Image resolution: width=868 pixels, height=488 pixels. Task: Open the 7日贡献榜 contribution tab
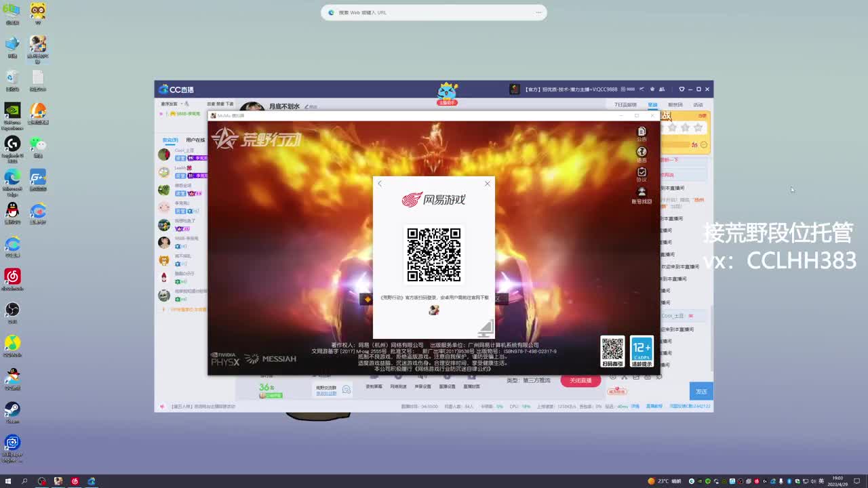[625, 105]
